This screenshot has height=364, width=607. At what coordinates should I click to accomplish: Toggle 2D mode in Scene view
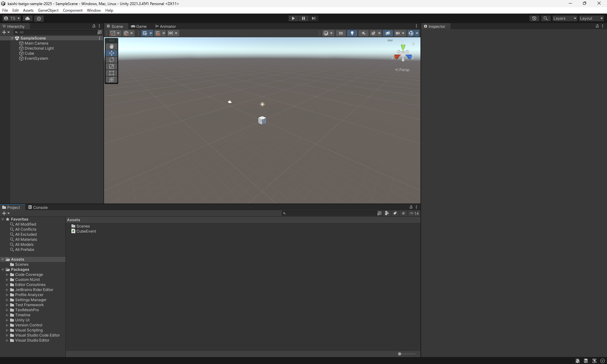pos(340,33)
